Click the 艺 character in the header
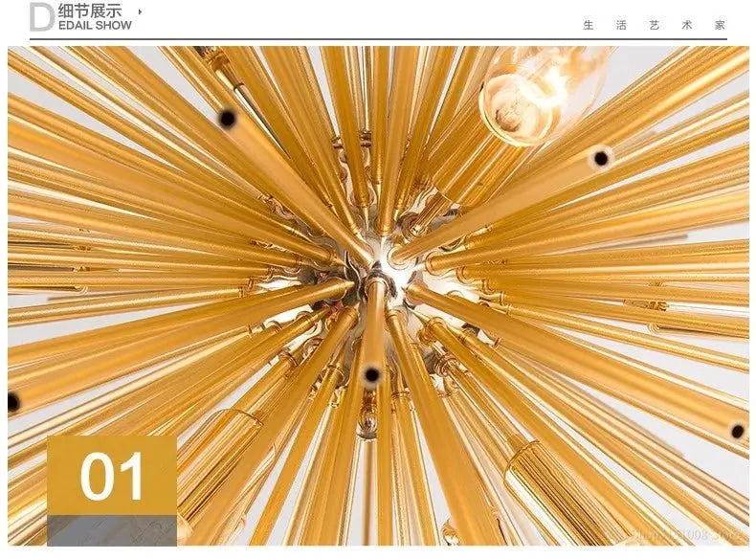This screenshot has width=756, height=559. pos(654,26)
